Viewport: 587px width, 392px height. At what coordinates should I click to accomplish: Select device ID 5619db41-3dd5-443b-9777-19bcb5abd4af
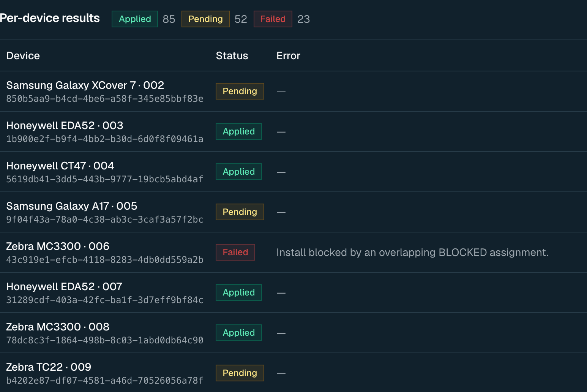(105, 179)
